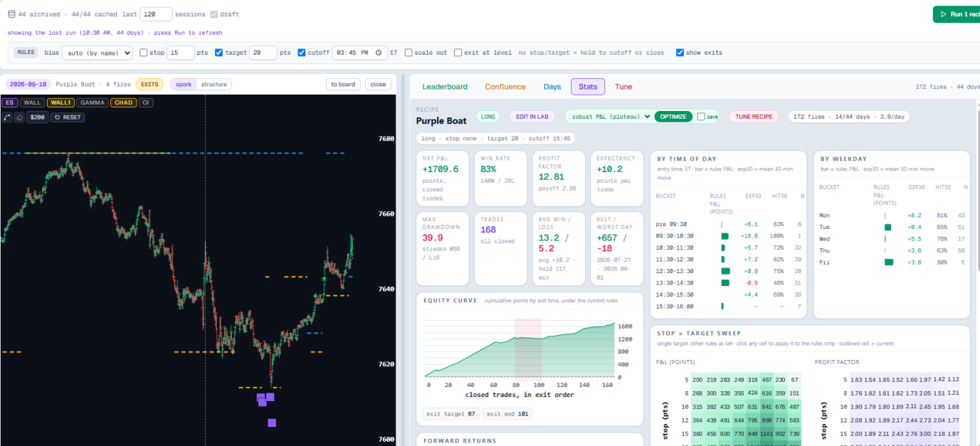Click the OPTIMIZE button
This screenshot has height=446, width=980.
coord(673,117)
